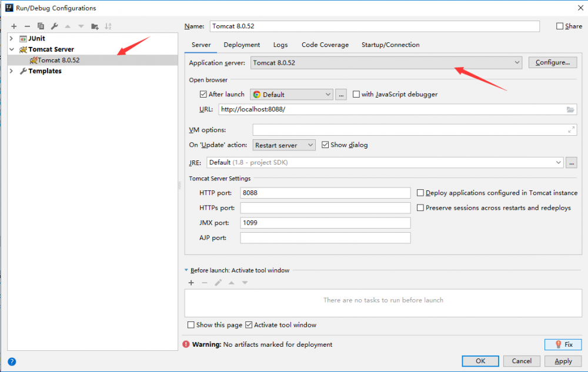Expand the JUnit tree node
588x372 pixels.
click(11, 39)
